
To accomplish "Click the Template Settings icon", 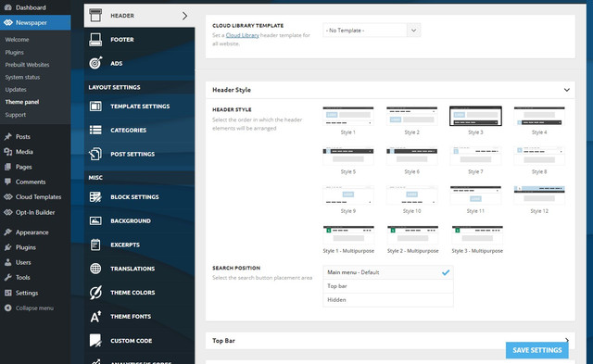I will [95, 107].
